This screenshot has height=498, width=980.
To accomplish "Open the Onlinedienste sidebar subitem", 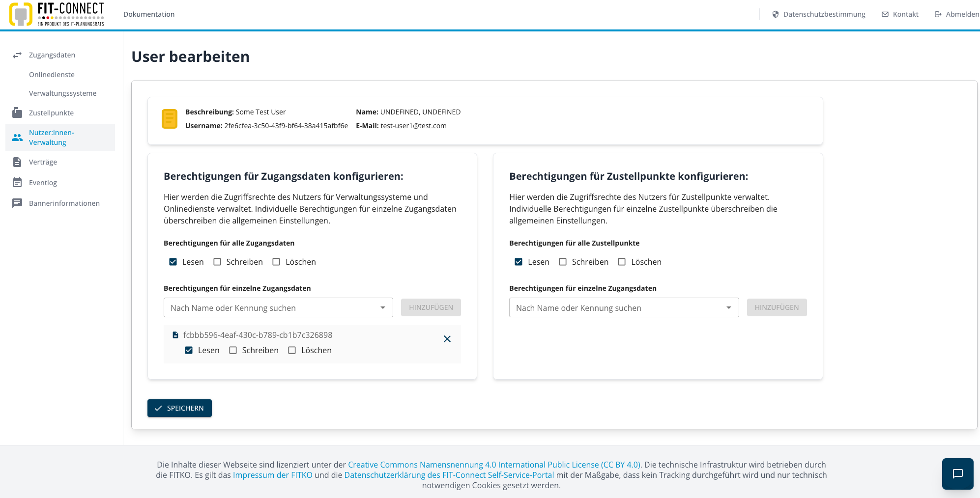I will click(x=52, y=75).
